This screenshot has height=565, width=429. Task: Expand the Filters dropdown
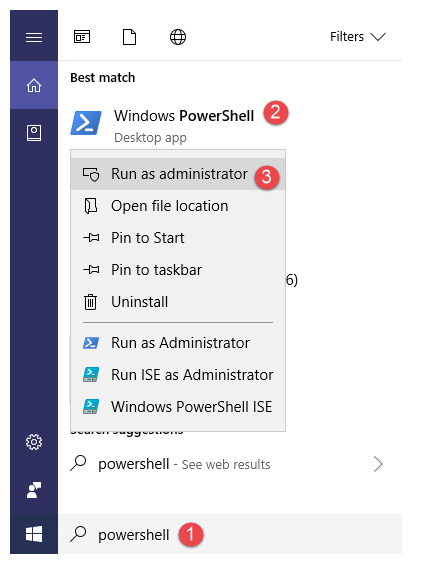pos(358,37)
